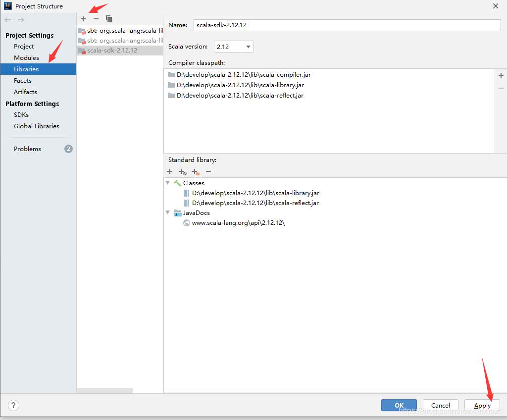Select greyed sbt: org.scala-lang library entry
The image size is (507, 420).
pyautogui.click(x=120, y=41)
